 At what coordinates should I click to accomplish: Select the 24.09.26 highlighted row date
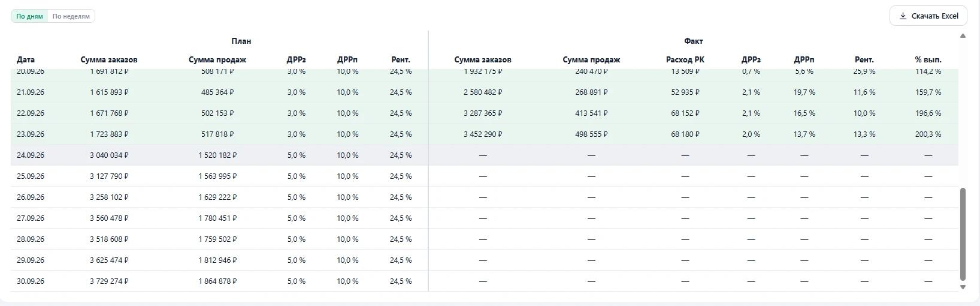pos(31,155)
